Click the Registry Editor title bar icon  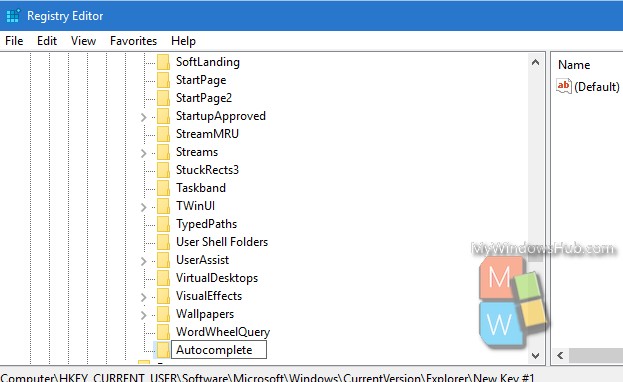tap(13, 16)
